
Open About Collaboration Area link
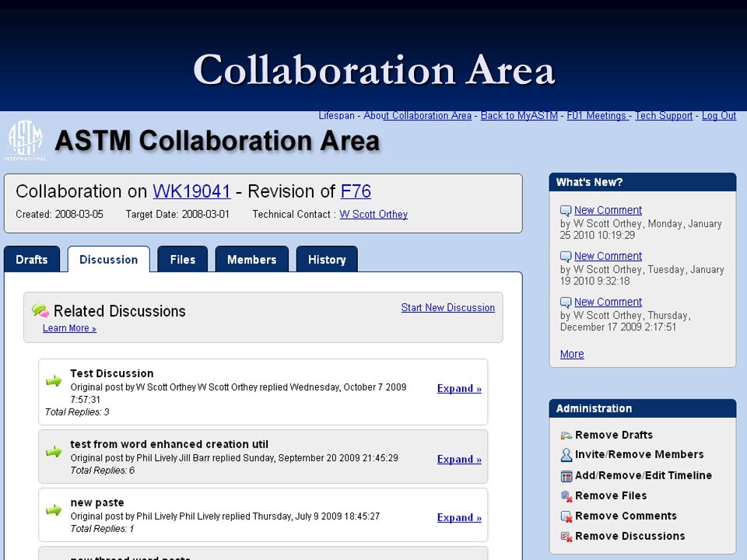[417, 116]
